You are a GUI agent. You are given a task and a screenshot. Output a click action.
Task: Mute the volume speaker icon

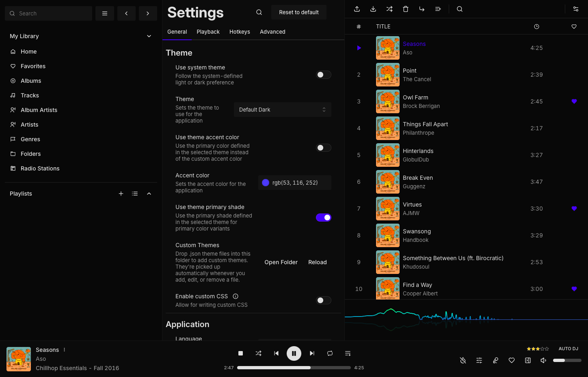[543, 360]
